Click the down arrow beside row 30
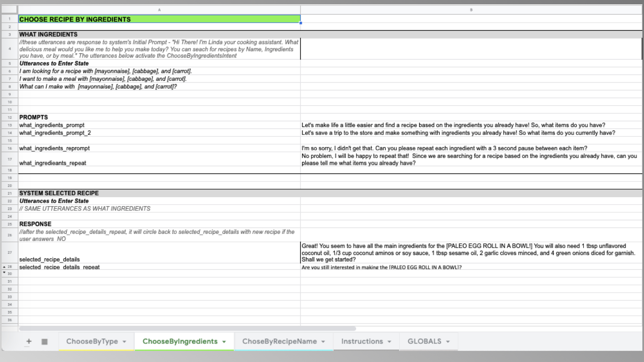644x362 pixels. tap(4, 273)
